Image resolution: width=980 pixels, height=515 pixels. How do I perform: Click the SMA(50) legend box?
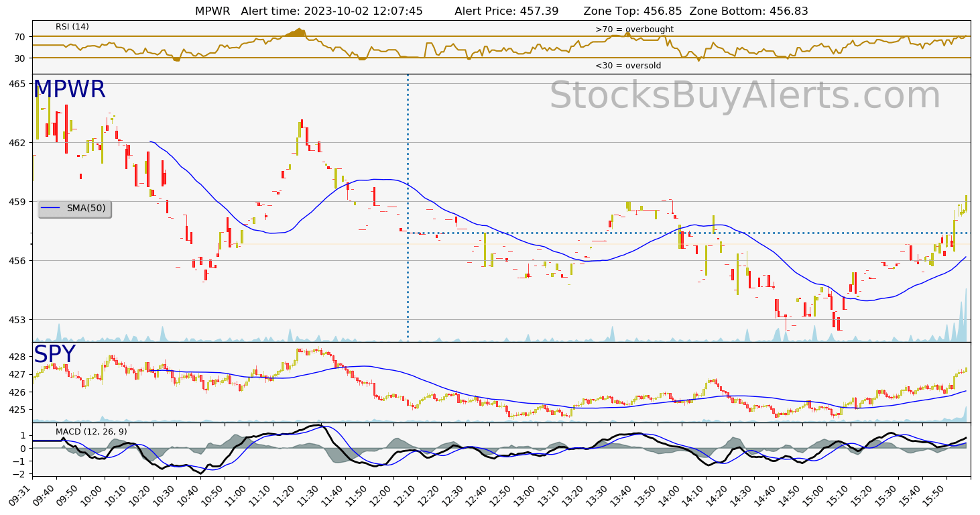coord(74,209)
